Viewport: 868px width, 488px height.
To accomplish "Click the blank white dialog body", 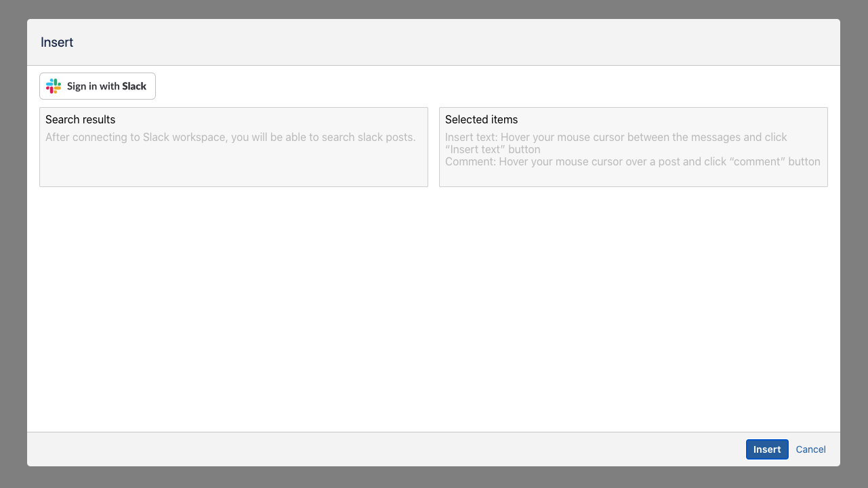I will 434,305.
